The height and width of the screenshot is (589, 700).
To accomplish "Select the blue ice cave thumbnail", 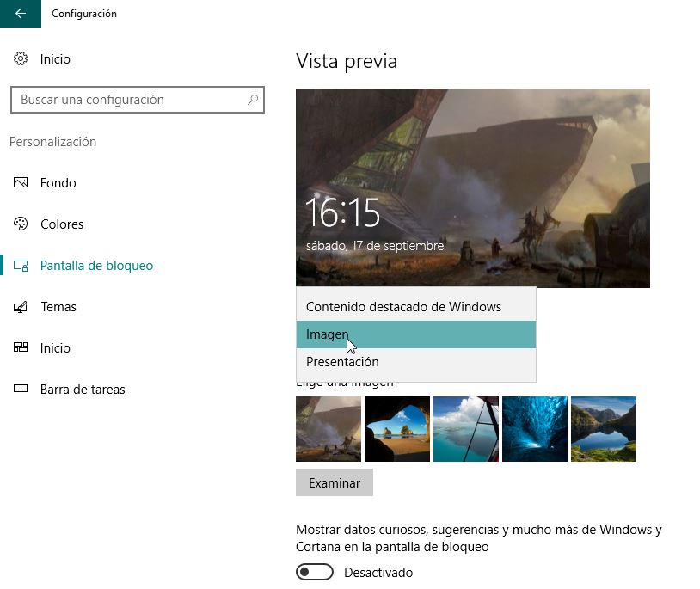I will point(535,429).
